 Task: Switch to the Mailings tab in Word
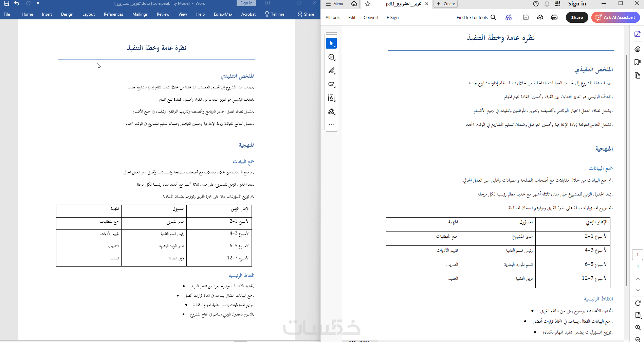[x=140, y=14]
